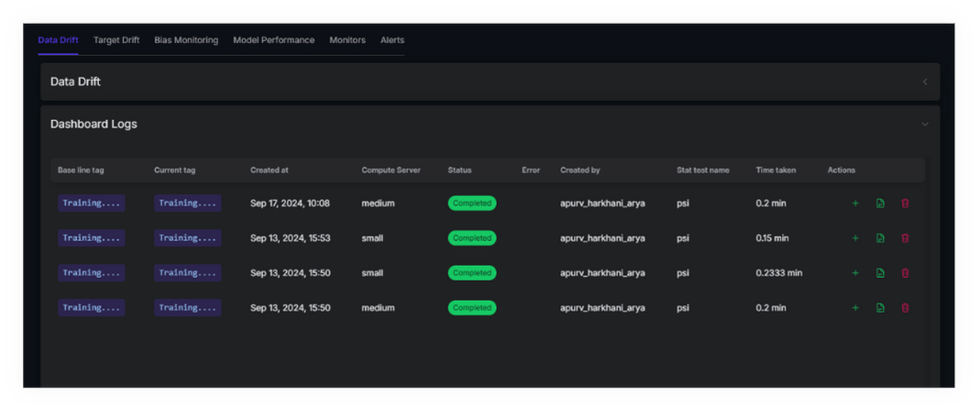The image size is (980, 409).
Task: Click current Training tag in 15:53 row
Action: coord(188,238)
